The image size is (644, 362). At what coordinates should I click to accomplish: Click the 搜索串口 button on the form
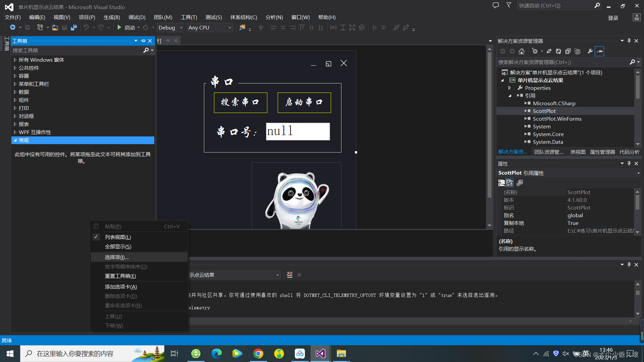coord(240,103)
